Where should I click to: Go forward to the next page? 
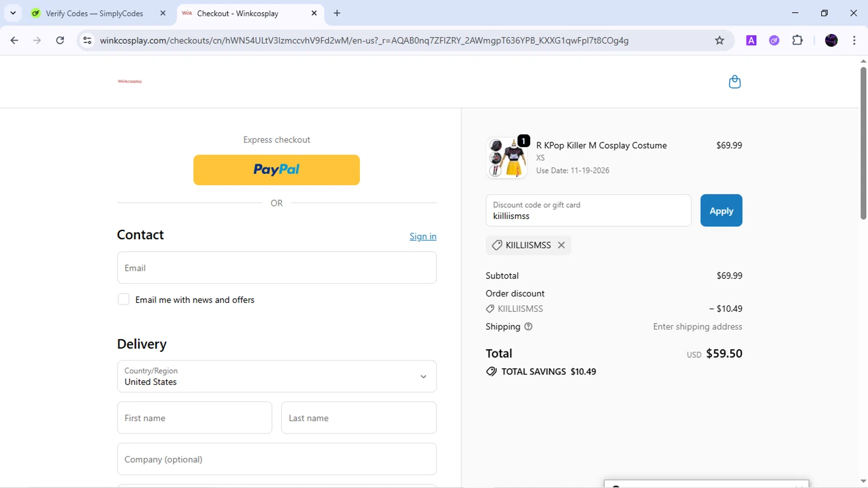[37, 41]
